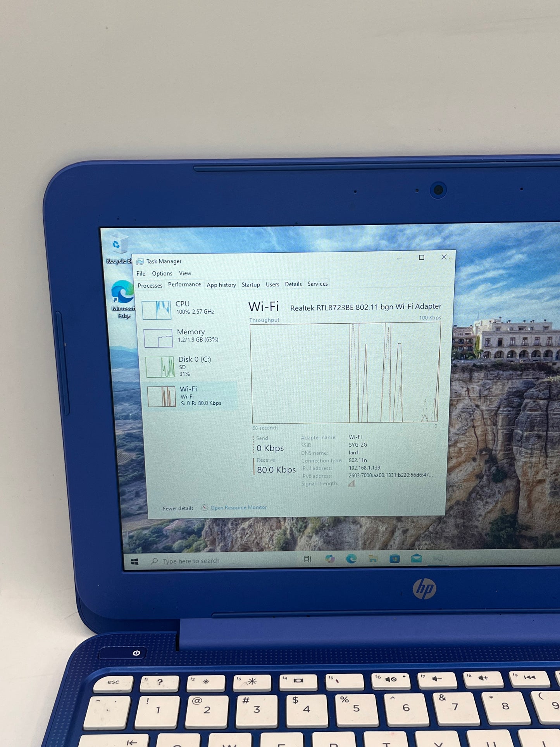Minimize the Task Manager window
The width and height of the screenshot is (560, 747).
pos(400,258)
